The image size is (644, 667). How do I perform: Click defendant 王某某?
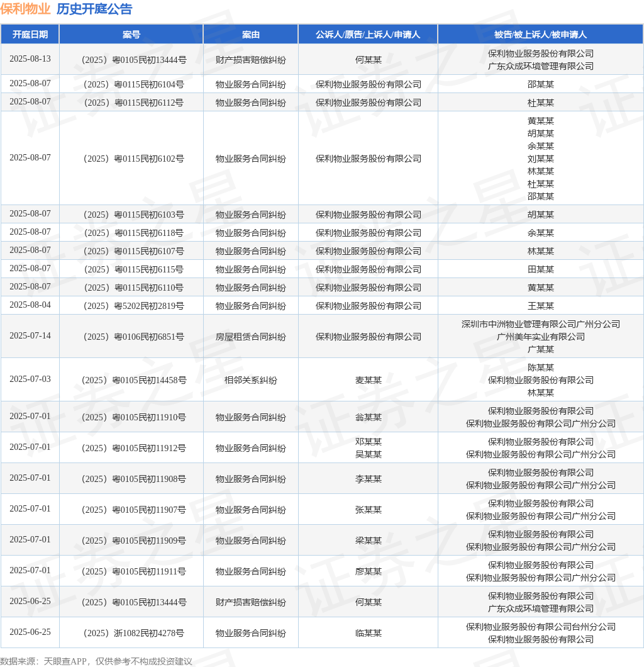[x=541, y=306]
